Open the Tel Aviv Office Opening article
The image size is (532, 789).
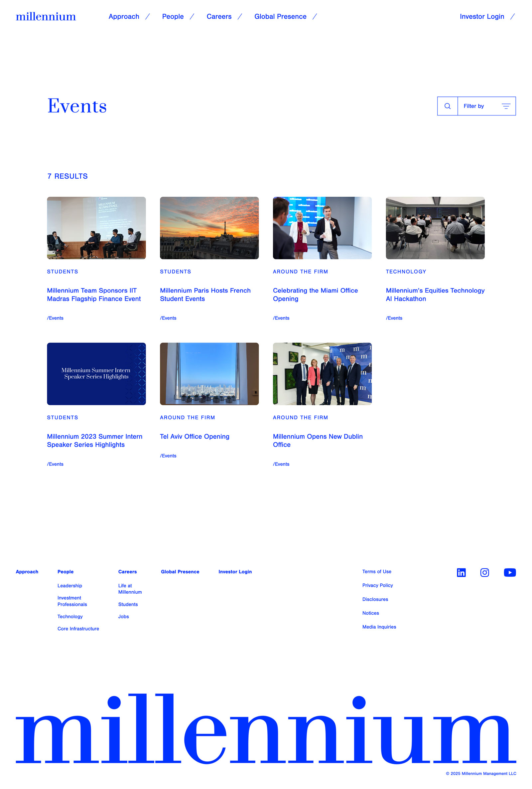(x=195, y=436)
